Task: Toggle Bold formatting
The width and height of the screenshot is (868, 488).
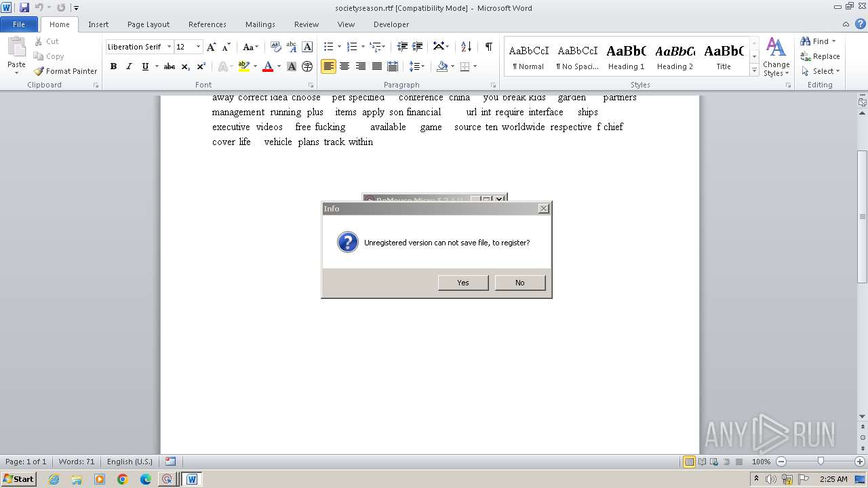Action: (x=113, y=66)
